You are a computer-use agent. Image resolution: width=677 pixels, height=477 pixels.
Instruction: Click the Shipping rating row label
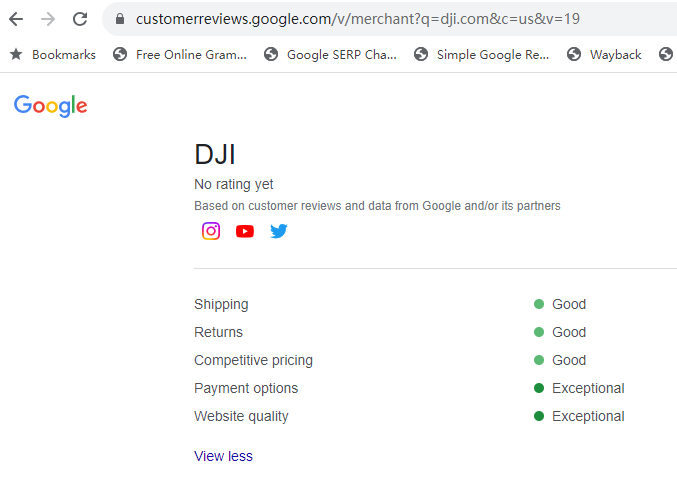(x=221, y=304)
